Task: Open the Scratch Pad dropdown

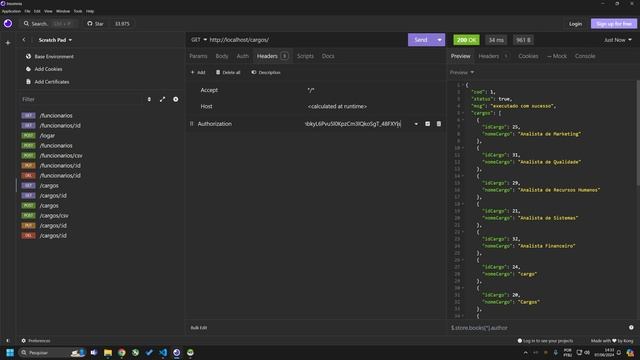Action: (55, 40)
